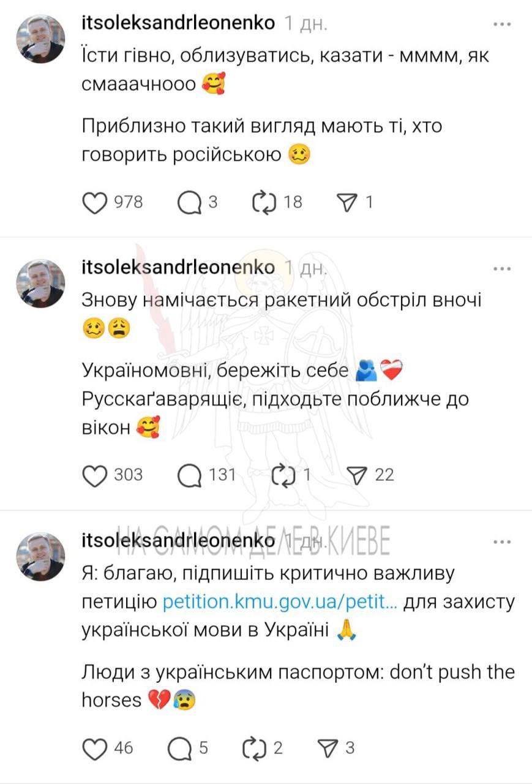The image size is (532, 784).
Task: Open the petition.kmu.gov.ua petition link
Action: point(280,602)
